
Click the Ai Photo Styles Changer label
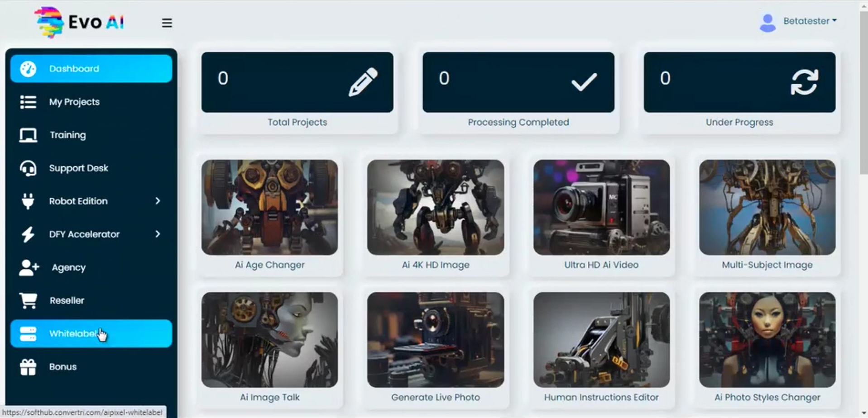click(767, 397)
